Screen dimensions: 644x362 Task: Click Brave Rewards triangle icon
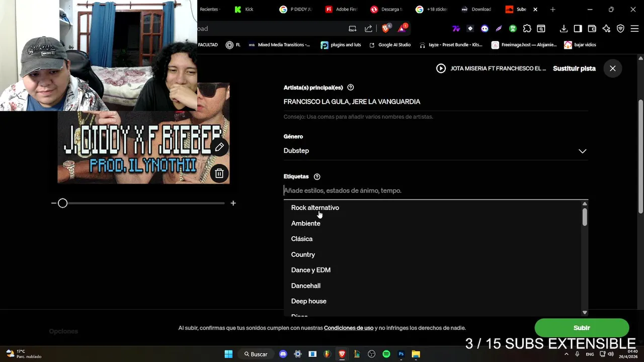pos(401,29)
